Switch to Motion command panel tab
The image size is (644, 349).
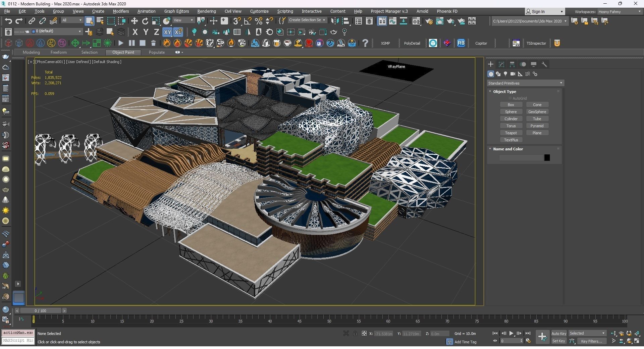tap(523, 64)
